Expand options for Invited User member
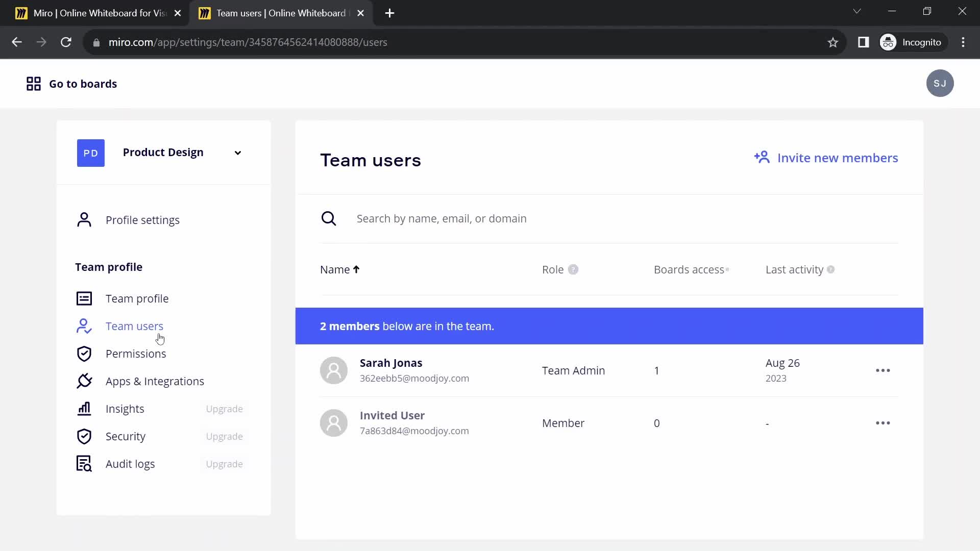 tap(883, 423)
